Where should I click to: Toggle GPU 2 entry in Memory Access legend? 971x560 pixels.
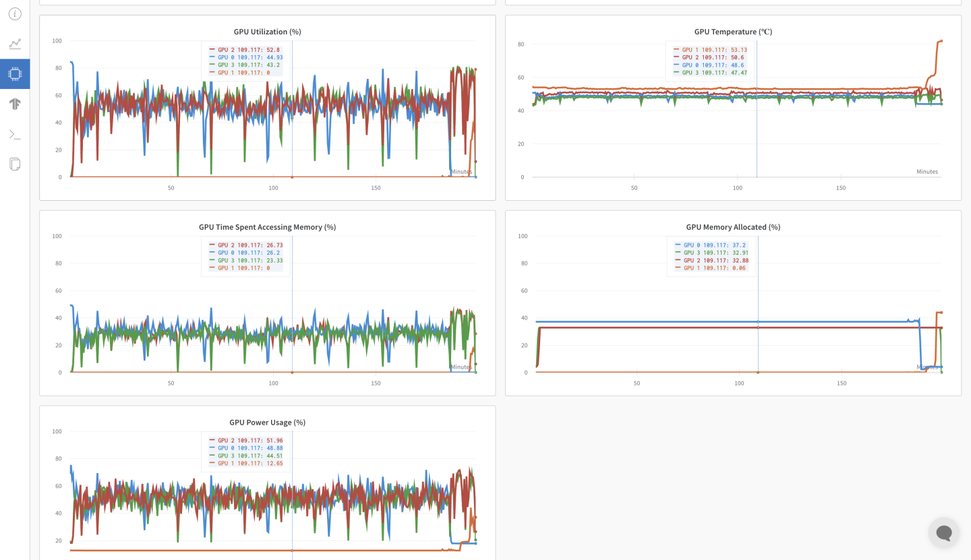[245, 245]
